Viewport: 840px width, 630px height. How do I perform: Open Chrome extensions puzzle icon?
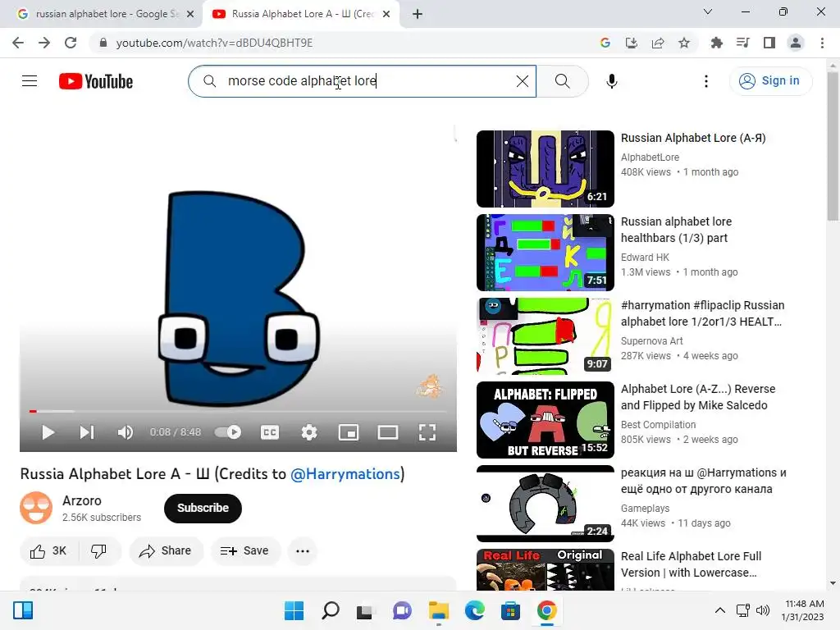716,43
